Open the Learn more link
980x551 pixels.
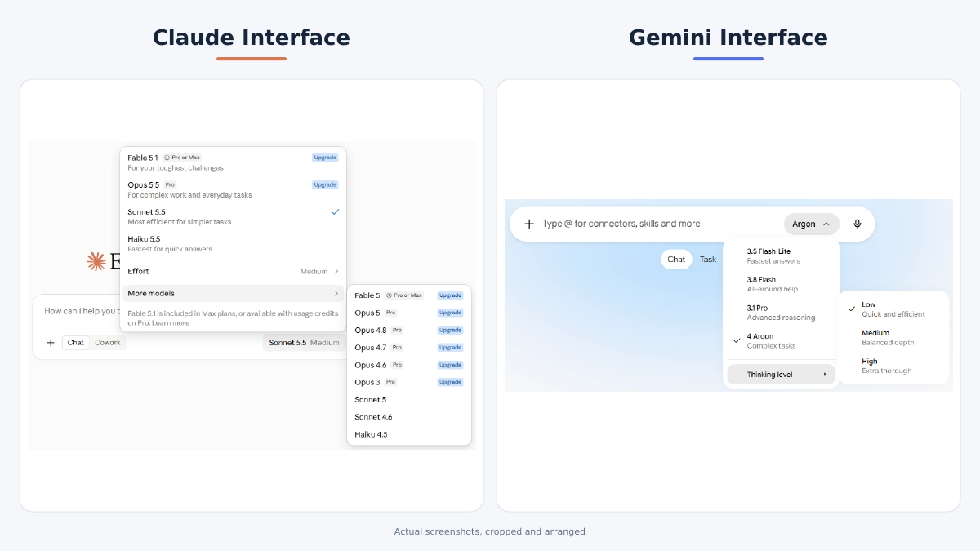pyautogui.click(x=171, y=323)
